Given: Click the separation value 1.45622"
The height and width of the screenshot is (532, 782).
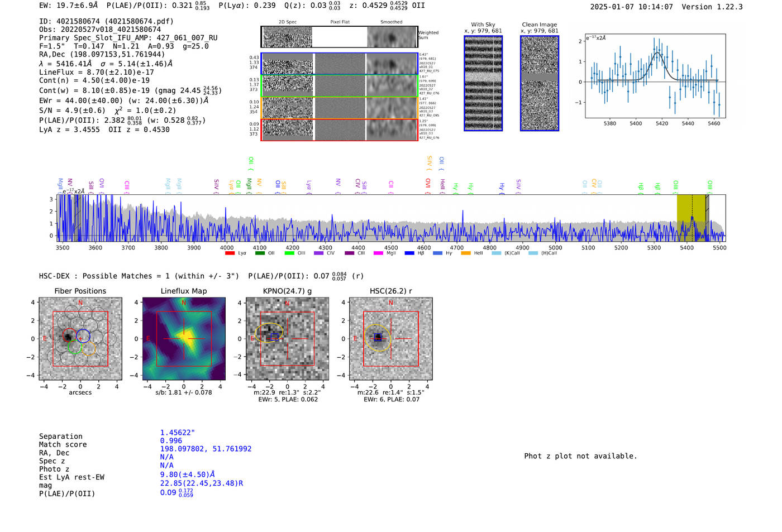Looking at the screenshot, I should point(177,433).
